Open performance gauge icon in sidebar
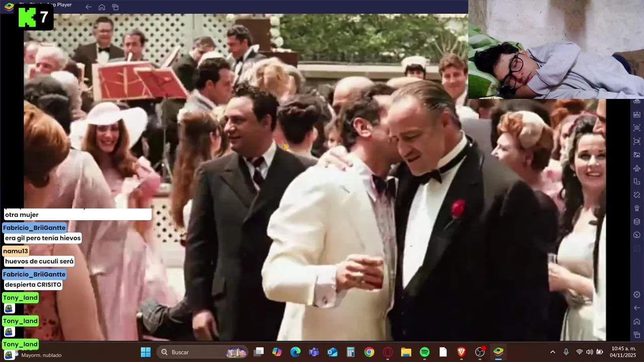Image resolution: width=644 pixels, height=362 pixels. tap(636, 235)
